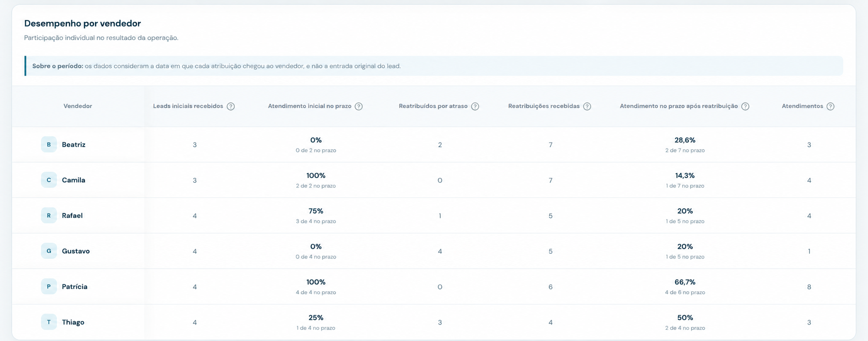Click help icon beside Atendimentos header

[x=830, y=106]
